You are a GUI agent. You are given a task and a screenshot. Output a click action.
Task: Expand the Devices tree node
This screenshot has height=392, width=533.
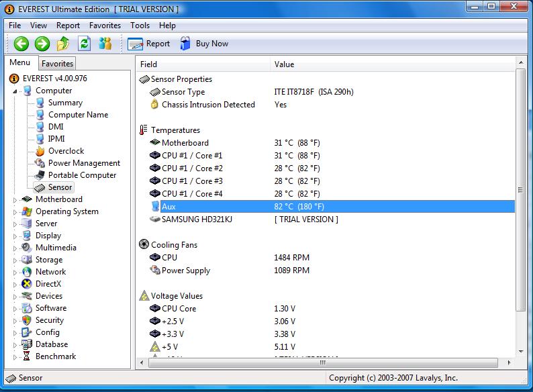click(x=15, y=297)
